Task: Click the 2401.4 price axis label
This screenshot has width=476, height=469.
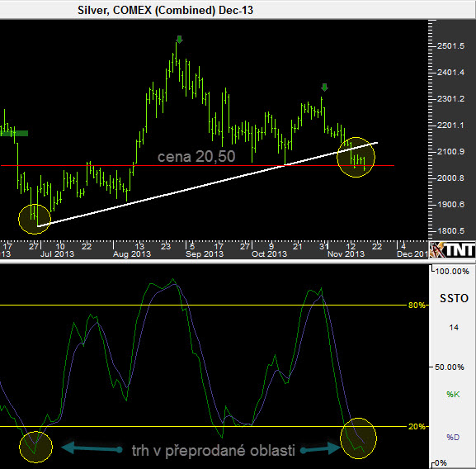Action: [450, 73]
